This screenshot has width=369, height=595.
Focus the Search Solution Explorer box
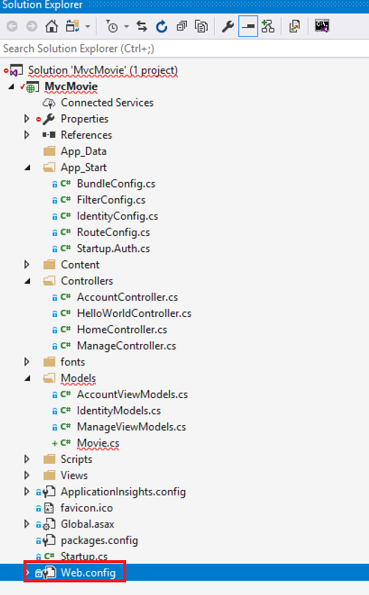tap(184, 49)
